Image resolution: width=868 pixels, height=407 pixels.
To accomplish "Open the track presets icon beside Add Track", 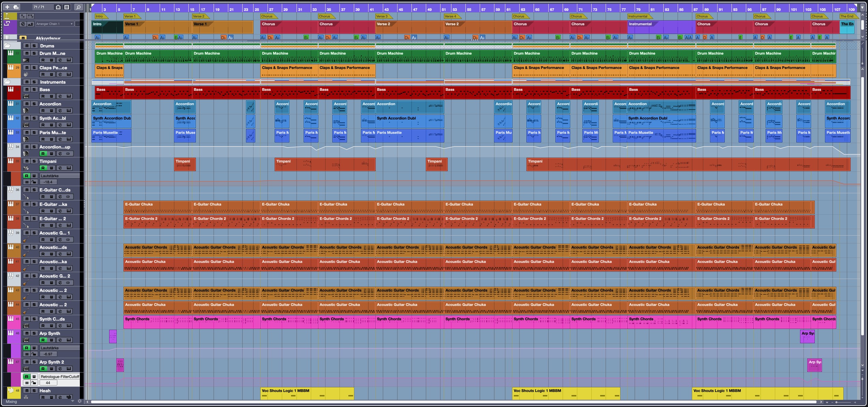I will 16,7.
